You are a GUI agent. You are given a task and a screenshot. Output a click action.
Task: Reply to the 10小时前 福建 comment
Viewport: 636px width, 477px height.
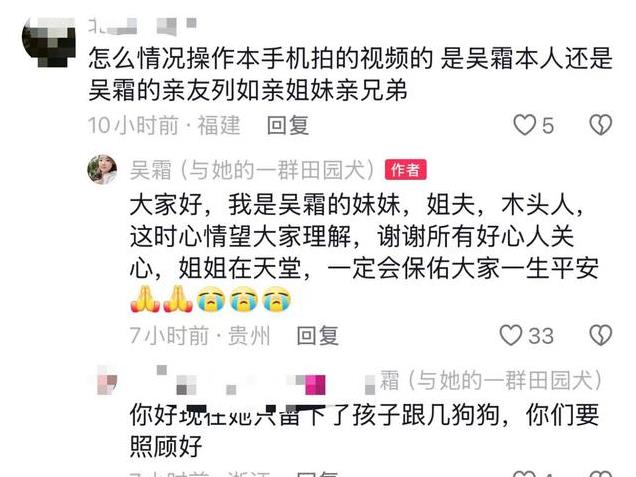[288, 125]
